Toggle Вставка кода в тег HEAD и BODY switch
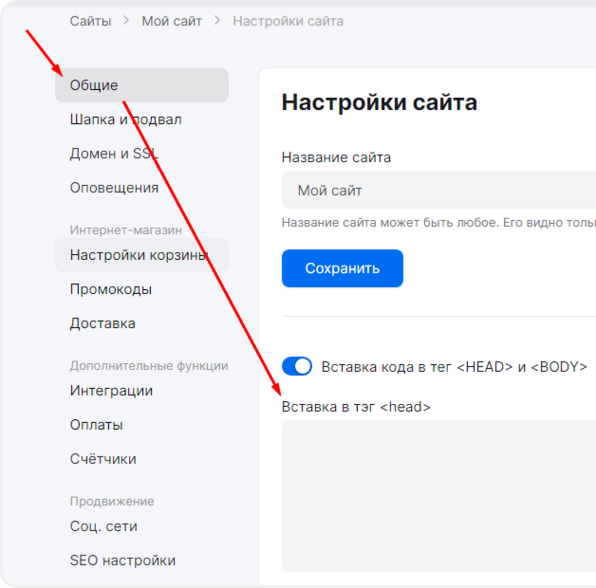 pos(297,366)
